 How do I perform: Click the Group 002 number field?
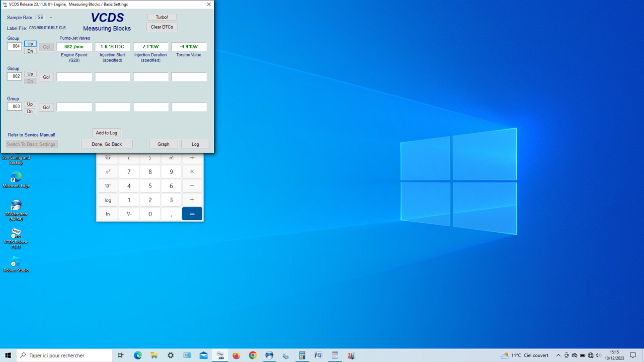15,76
